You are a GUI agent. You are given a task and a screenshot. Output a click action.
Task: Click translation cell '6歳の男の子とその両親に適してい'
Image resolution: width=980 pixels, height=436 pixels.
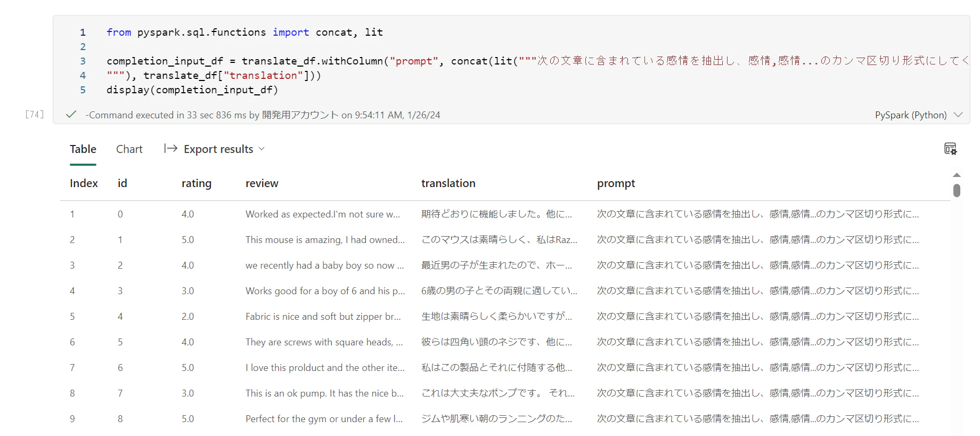pos(499,291)
